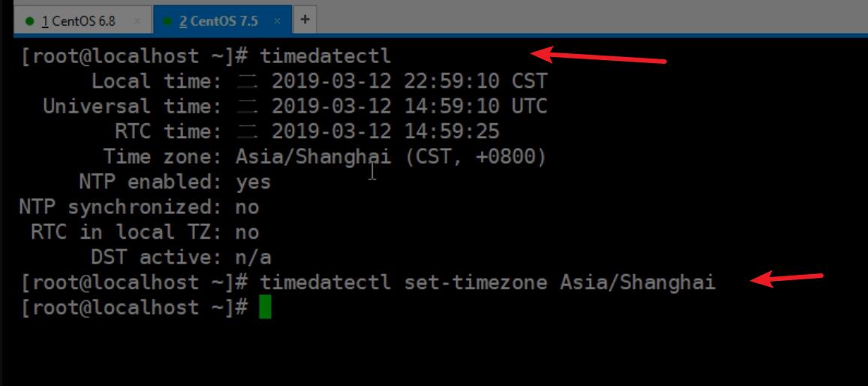
Task: Close the CentOS 6.8 tab
Action: click(x=137, y=21)
